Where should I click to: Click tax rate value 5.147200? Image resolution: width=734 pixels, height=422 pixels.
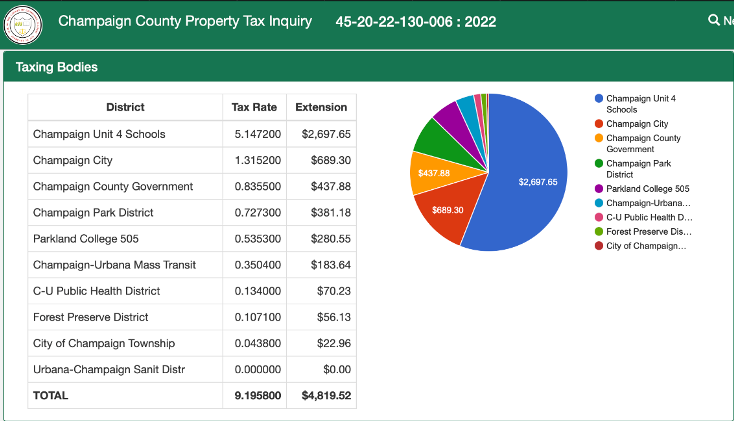tap(257, 134)
